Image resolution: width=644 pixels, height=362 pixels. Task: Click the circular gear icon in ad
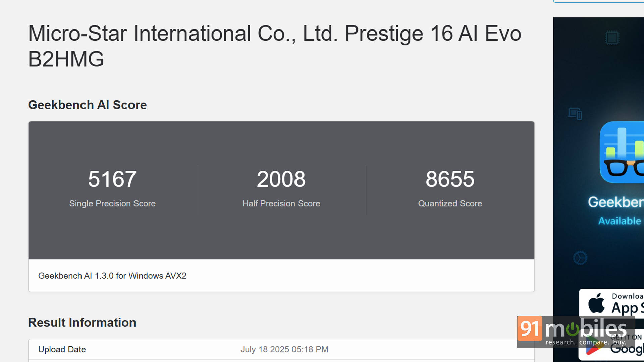click(x=580, y=258)
